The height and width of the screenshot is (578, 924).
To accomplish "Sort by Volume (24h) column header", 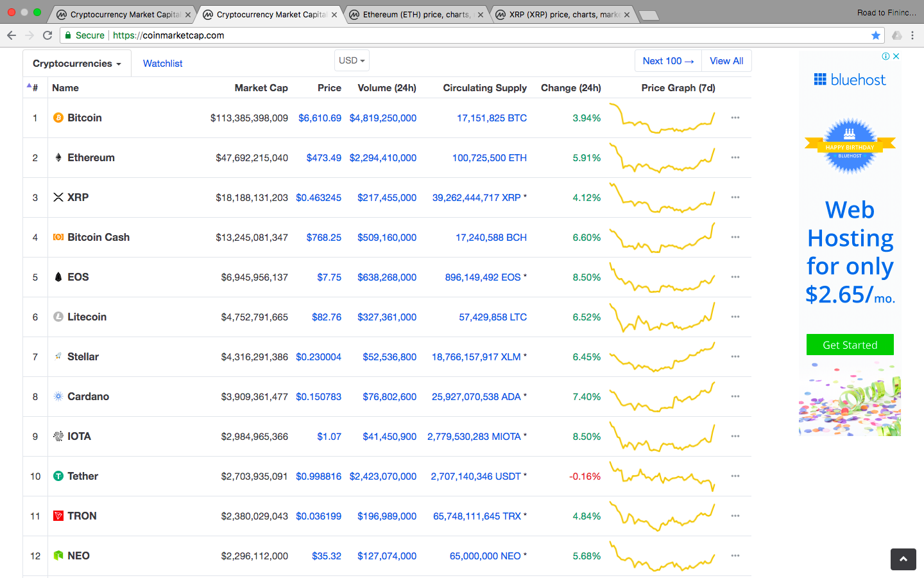I will click(387, 88).
